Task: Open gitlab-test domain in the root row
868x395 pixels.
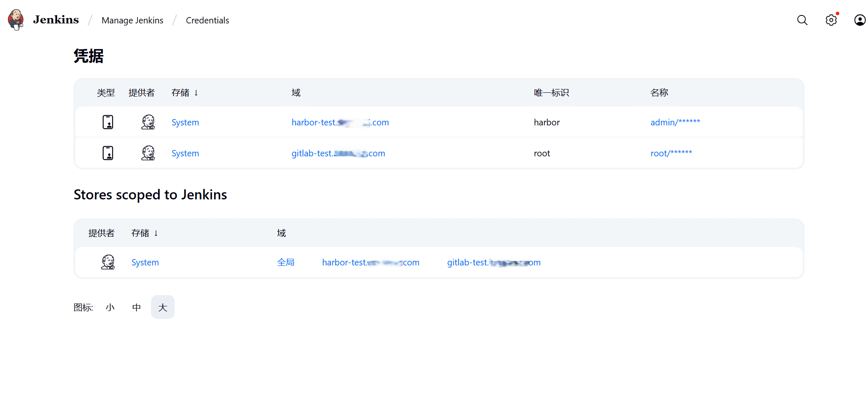Action: point(338,153)
